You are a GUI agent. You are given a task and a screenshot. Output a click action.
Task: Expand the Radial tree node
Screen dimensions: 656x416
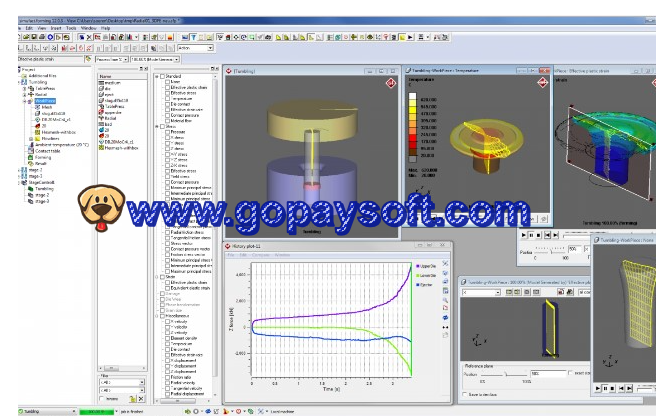[x=24, y=95]
